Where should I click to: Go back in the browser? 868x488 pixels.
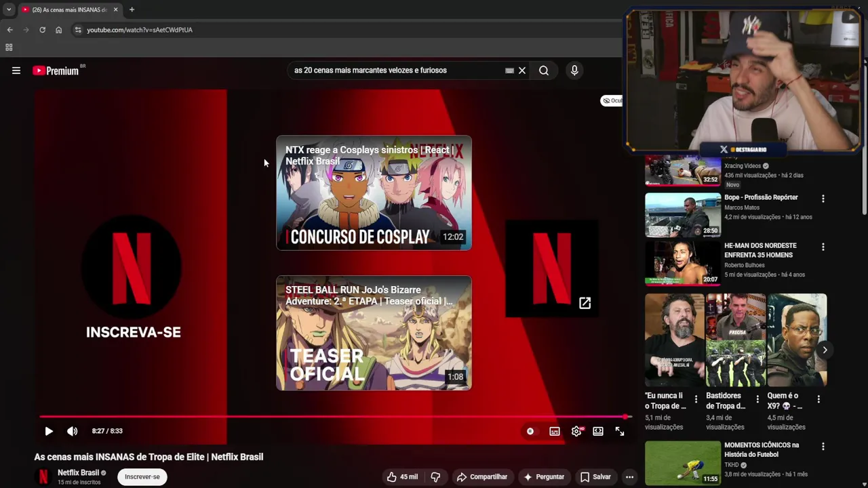point(9,30)
